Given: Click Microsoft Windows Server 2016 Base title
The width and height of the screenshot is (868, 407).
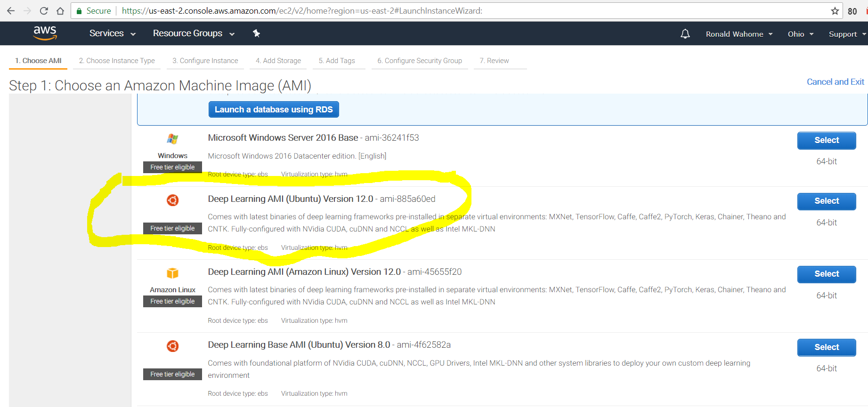Looking at the screenshot, I should click(283, 138).
